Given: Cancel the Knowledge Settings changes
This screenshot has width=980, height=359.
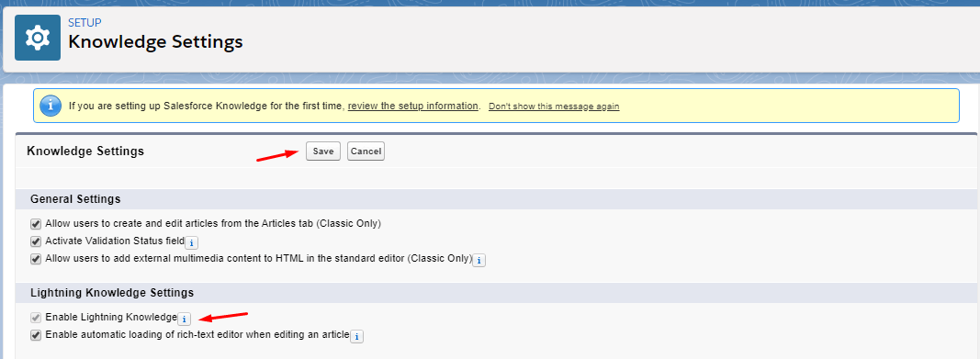Looking at the screenshot, I should 366,151.
